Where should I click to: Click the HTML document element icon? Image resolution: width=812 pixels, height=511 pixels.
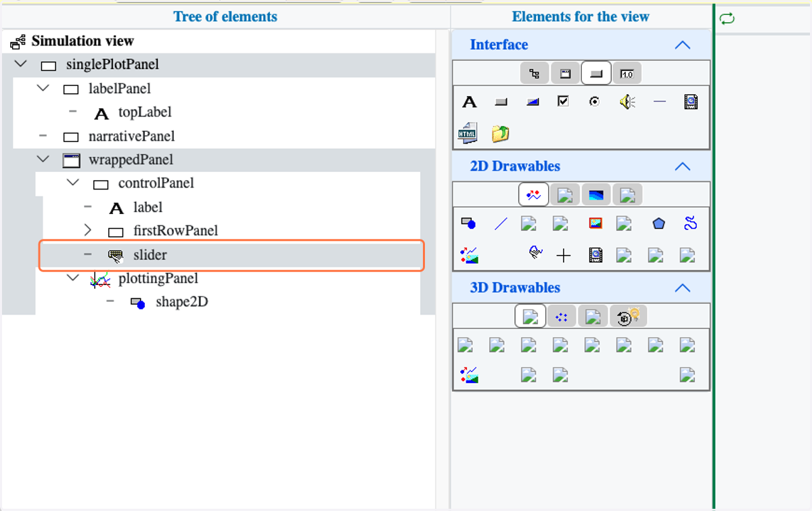[468, 133]
